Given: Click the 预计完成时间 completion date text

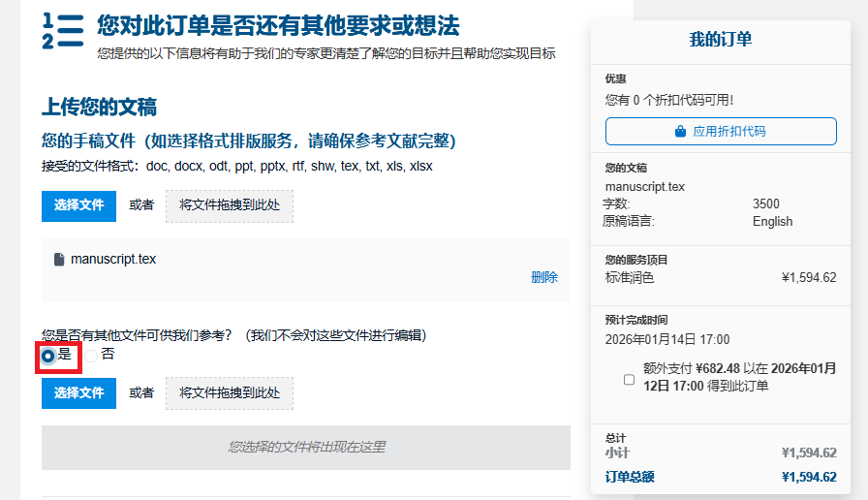Looking at the screenshot, I should tap(667, 340).
